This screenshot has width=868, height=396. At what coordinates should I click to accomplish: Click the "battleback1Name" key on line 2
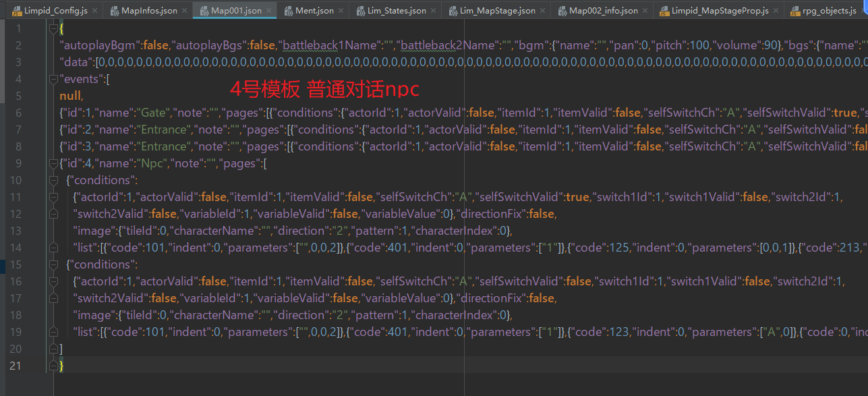tap(329, 45)
